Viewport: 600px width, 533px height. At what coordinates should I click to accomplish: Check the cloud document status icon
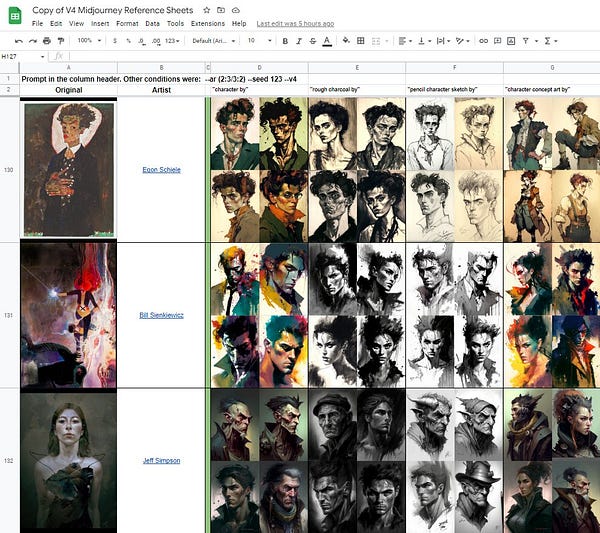(236, 10)
